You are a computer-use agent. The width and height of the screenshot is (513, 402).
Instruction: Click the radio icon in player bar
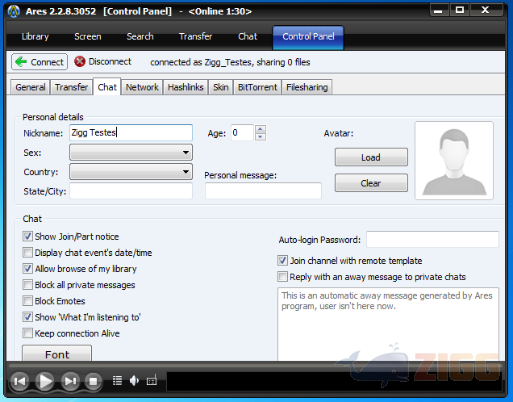point(152,380)
